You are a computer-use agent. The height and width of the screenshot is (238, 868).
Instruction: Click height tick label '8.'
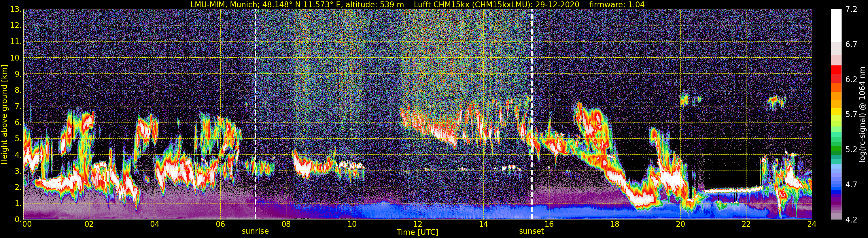[x=18, y=90]
